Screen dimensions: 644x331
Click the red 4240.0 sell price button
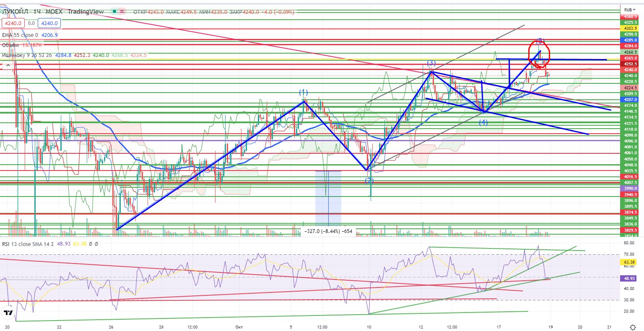coord(13,23)
